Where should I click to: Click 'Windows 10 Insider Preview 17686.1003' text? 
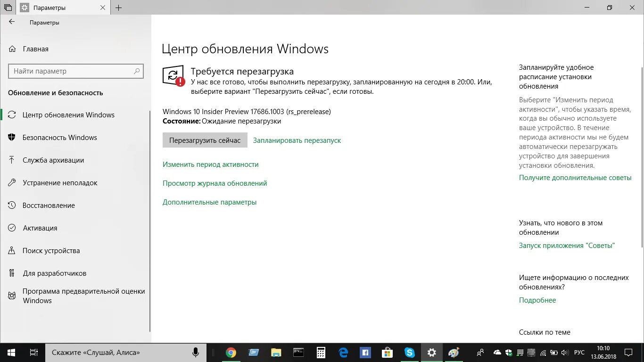coord(247,112)
